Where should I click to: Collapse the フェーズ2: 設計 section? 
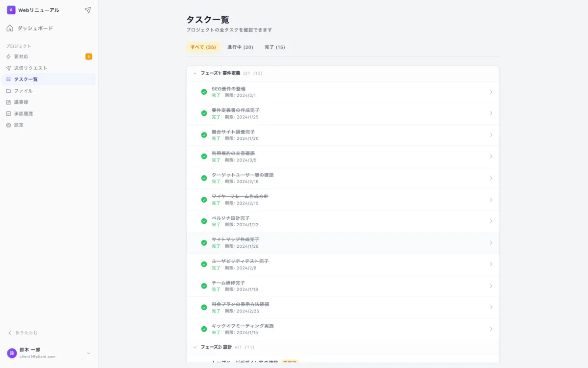point(195,347)
